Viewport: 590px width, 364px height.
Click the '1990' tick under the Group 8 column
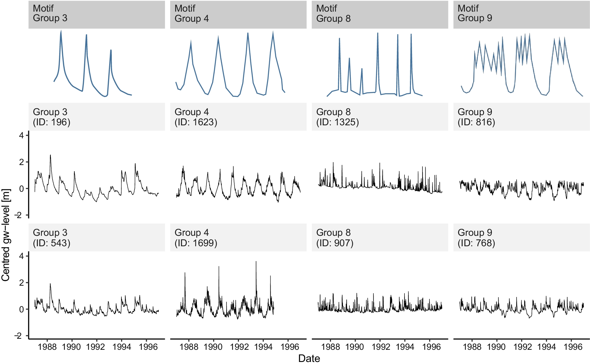pos(355,347)
